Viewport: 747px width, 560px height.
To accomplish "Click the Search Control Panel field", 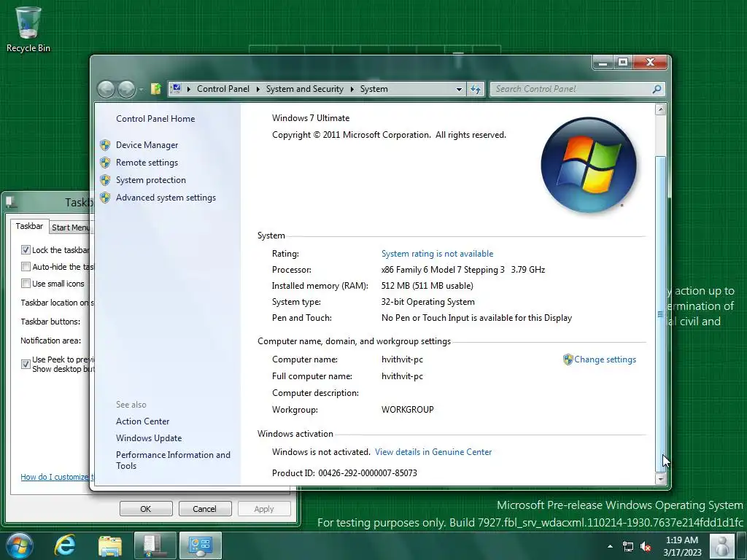I will click(577, 89).
